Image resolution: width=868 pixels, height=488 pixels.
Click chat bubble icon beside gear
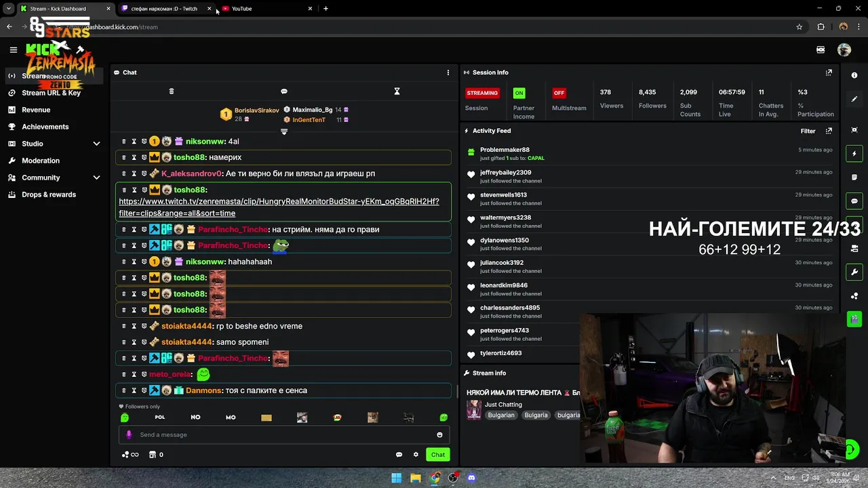399,455
